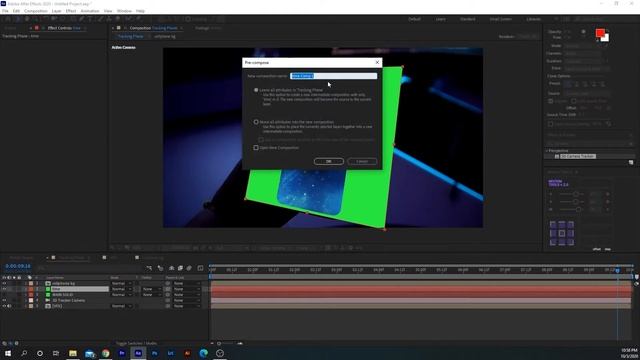Toggle video visibility of the VID layer
The image size is (640, 360).
click(x=4, y=306)
